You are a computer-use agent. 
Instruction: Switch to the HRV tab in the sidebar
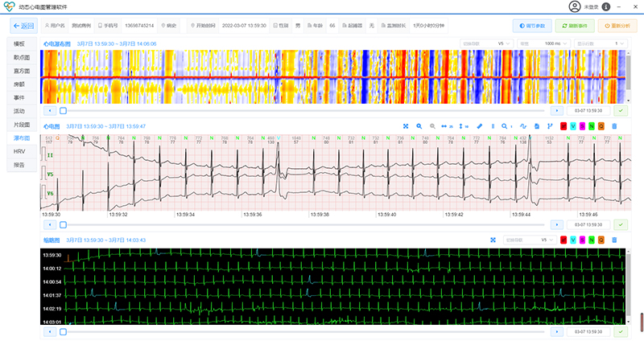[20, 151]
